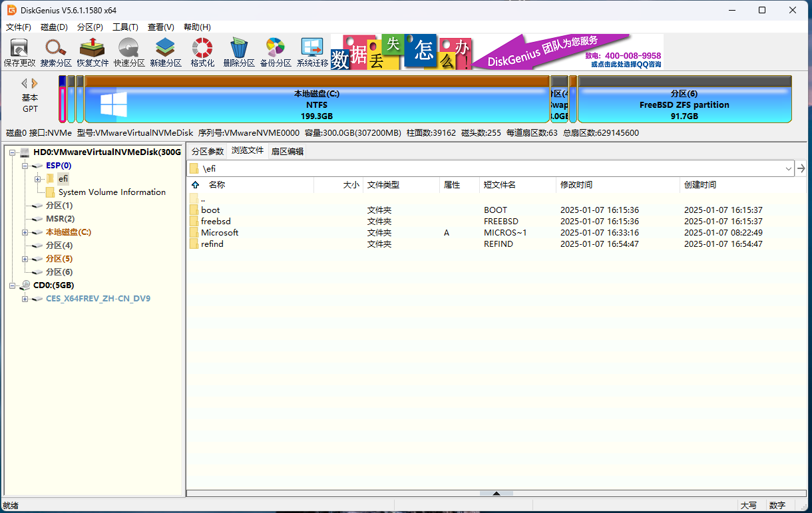Collapse the HD0 disk tree node

12,152
